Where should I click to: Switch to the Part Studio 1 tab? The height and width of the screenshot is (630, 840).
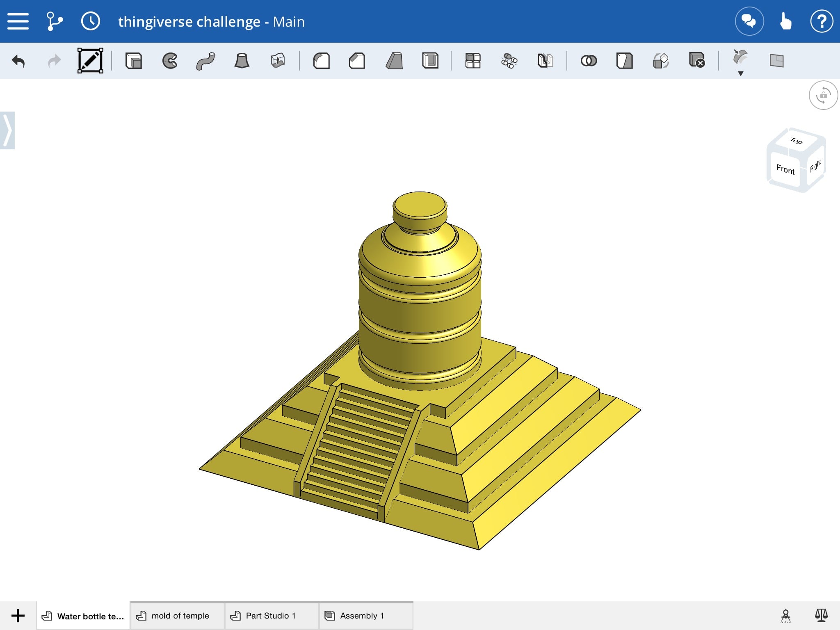click(x=272, y=616)
